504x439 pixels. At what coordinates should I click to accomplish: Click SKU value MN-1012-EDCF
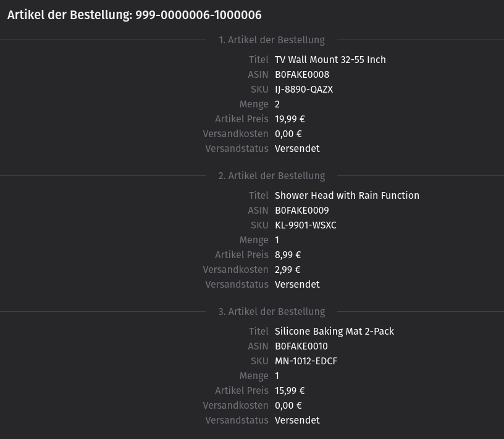click(306, 361)
